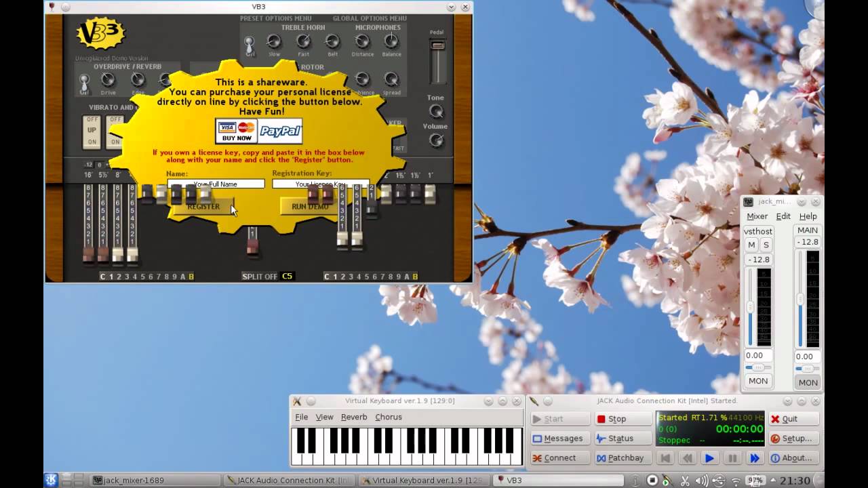
Task: Adjust the Volume knob
Action: pyautogui.click(x=436, y=140)
